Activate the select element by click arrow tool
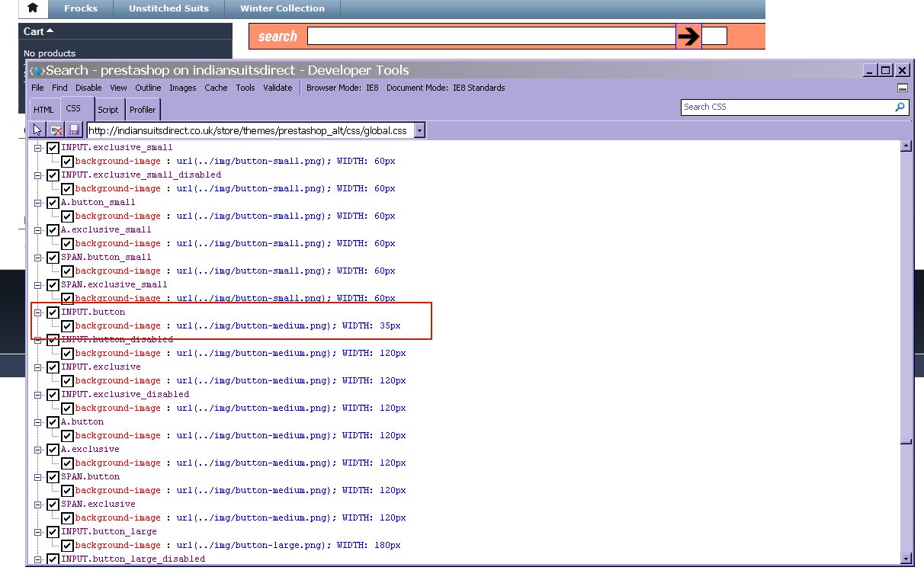Image resolution: width=924 pixels, height=580 pixels. coord(37,130)
